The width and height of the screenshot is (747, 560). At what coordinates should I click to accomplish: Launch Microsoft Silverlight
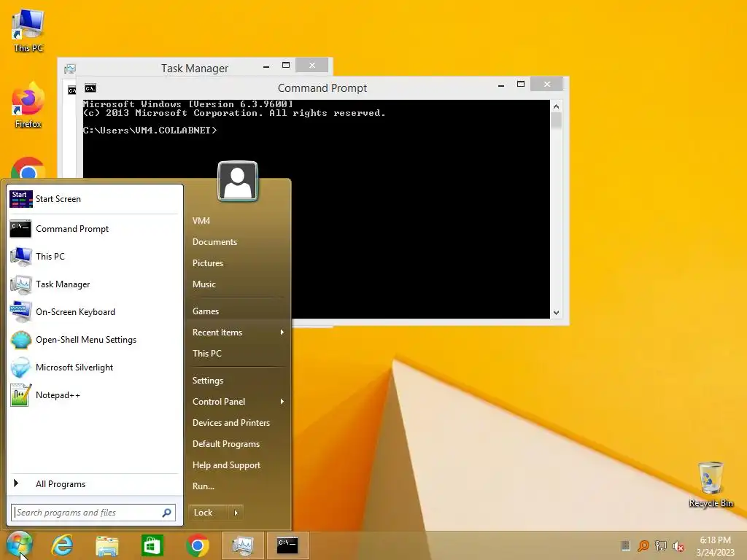(x=94, y=367)
